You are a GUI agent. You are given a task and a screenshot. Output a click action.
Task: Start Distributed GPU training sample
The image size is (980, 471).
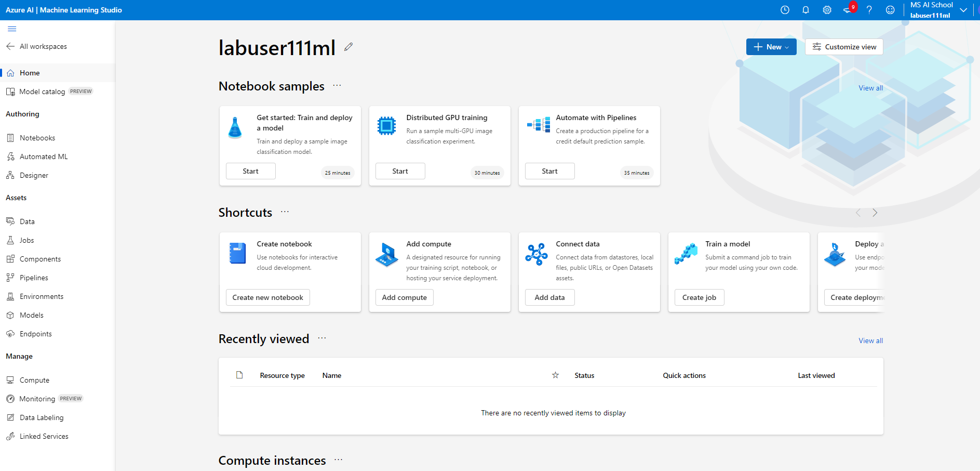pos(400,171)
